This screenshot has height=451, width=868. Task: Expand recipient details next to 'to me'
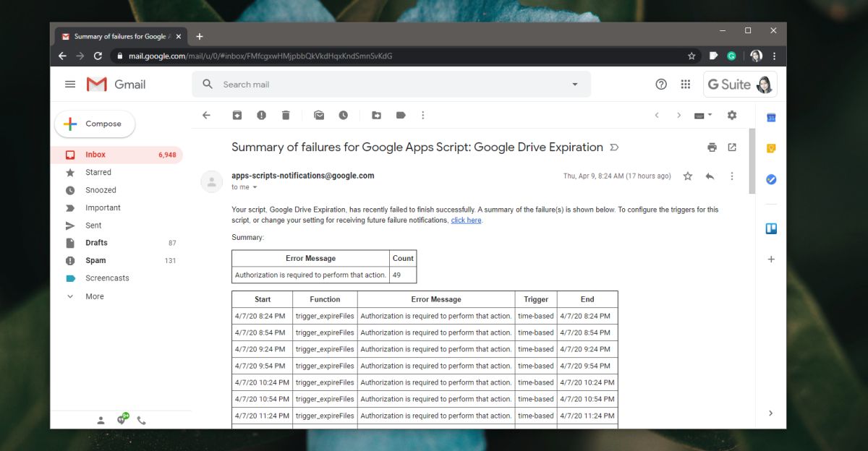(255, 187)
